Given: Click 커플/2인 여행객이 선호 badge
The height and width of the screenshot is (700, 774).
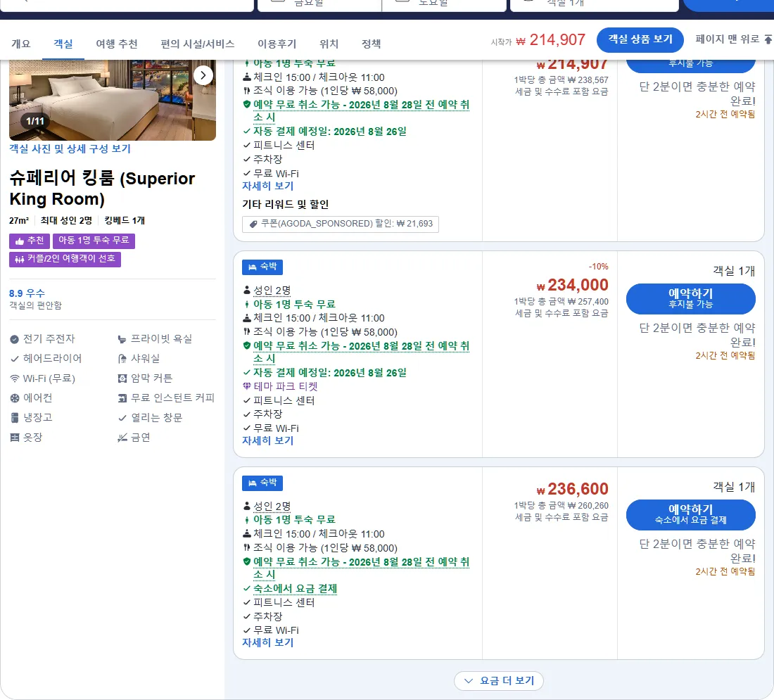Looking at the screenshot, I should (65, 259).
